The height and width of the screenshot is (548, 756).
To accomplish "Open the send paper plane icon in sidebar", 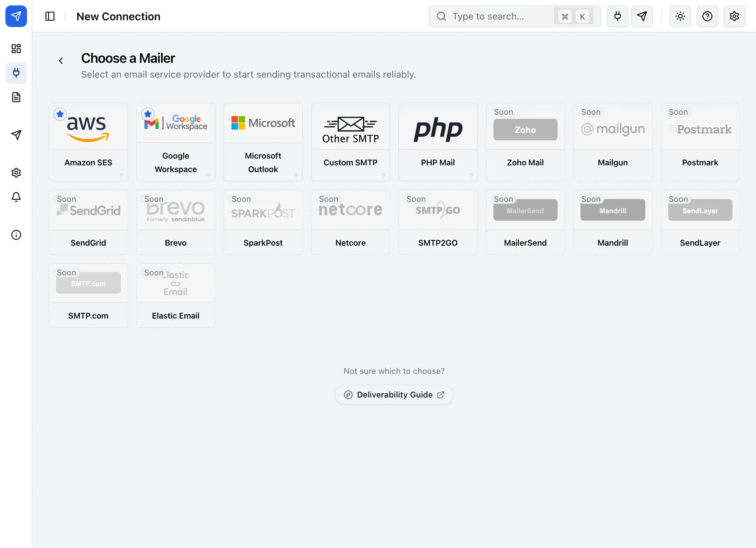I will coord(16,135).
